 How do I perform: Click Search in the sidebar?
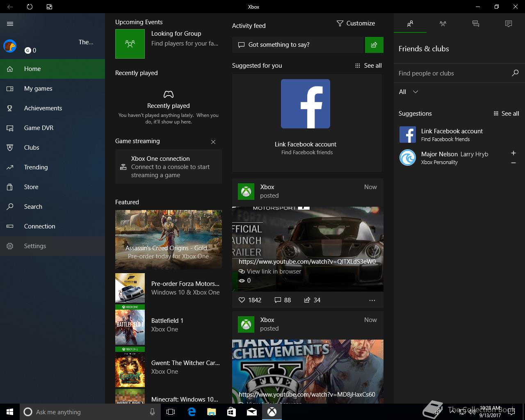[52, 207]
